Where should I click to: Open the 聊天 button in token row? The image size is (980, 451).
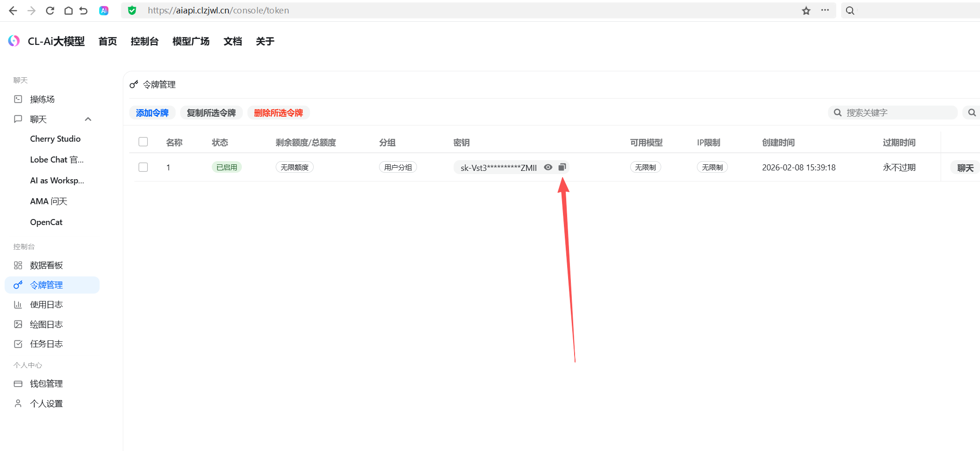(x=965, y=168)
